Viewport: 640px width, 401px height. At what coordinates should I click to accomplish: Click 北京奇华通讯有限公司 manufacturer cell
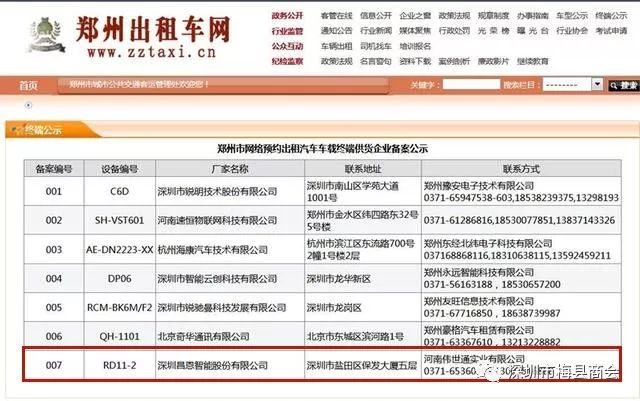pos(230,336)
